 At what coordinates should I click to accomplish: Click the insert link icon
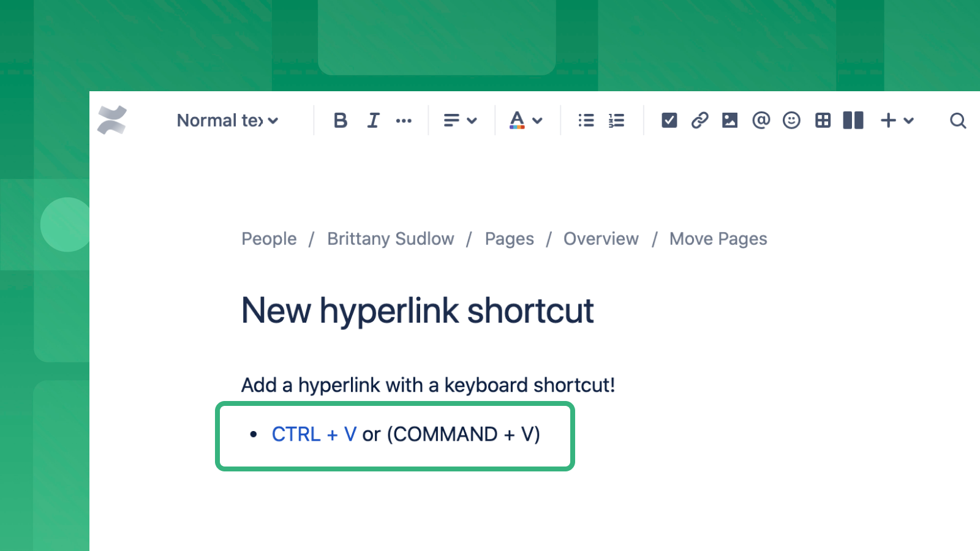point(699,121)
